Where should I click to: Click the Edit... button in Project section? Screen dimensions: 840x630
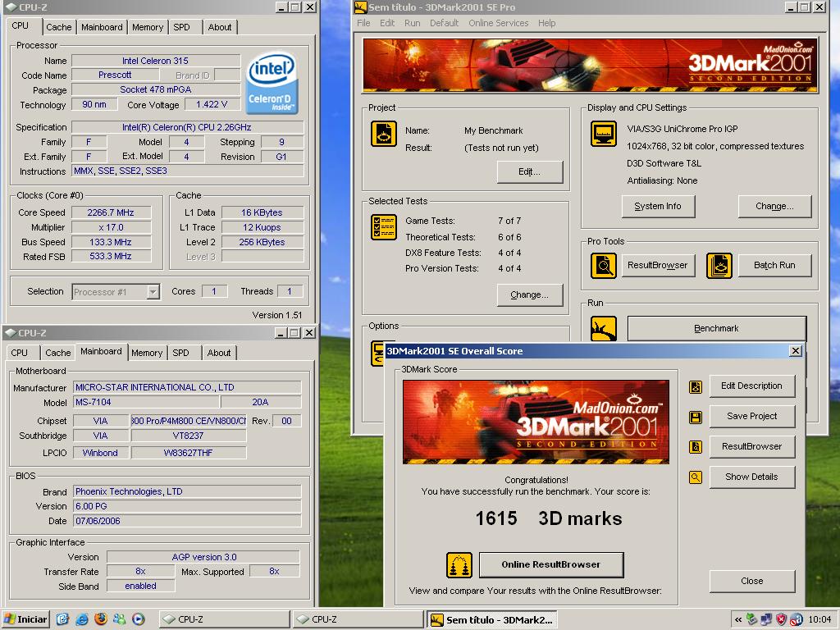pyautogui.click(x=529, y=172)
